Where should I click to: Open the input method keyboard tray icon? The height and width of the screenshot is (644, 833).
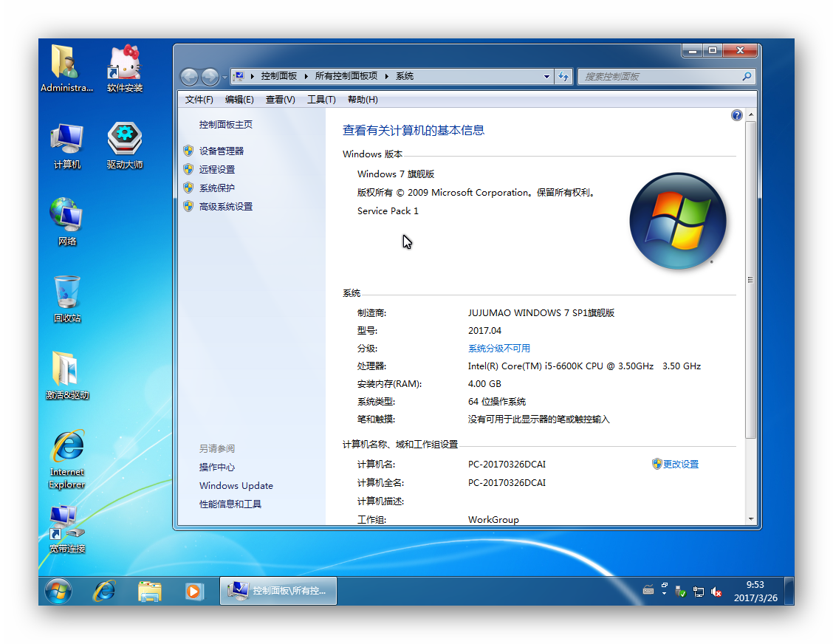[x=648, y=590]
